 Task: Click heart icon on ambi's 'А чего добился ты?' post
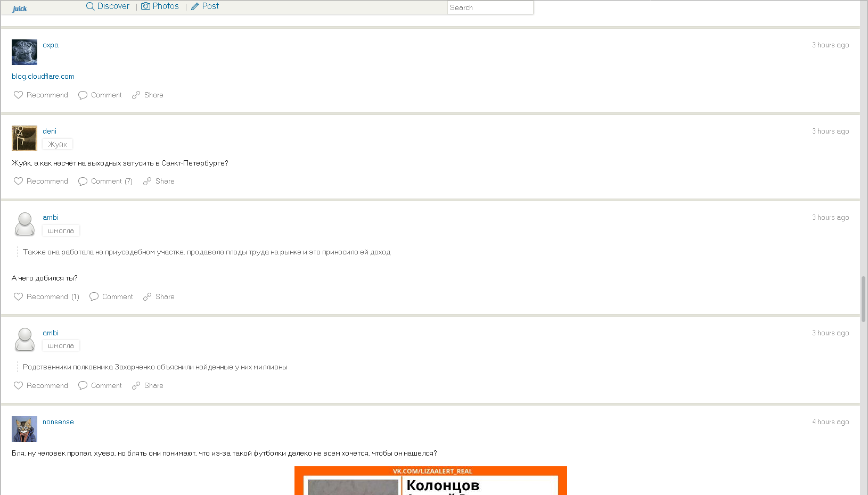coord(18,296)
